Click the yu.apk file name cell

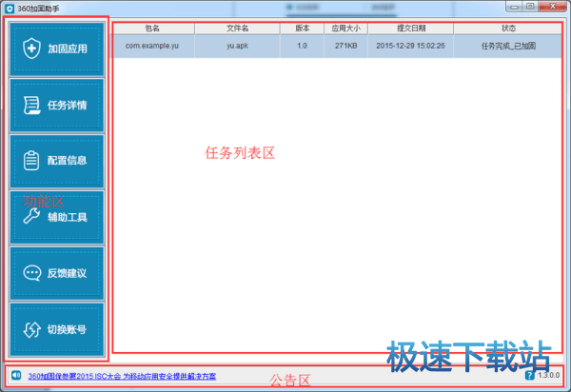237,46
